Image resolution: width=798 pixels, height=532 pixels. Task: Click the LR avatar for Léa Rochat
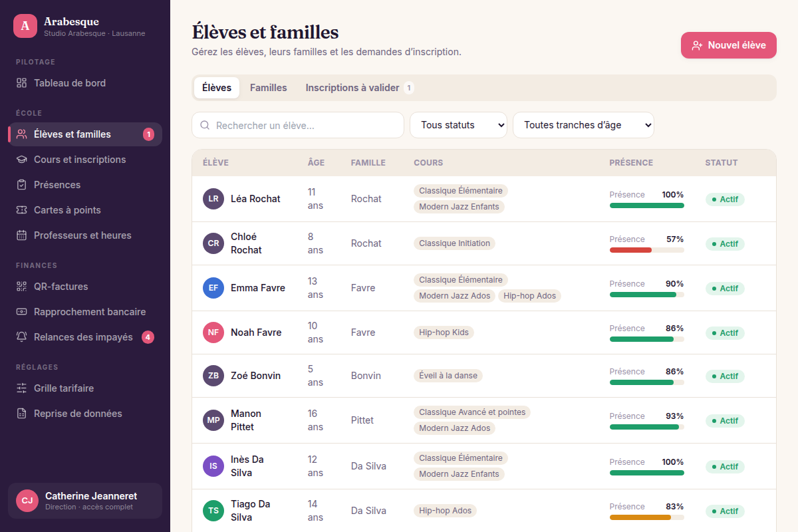click(x=213, y=199)
